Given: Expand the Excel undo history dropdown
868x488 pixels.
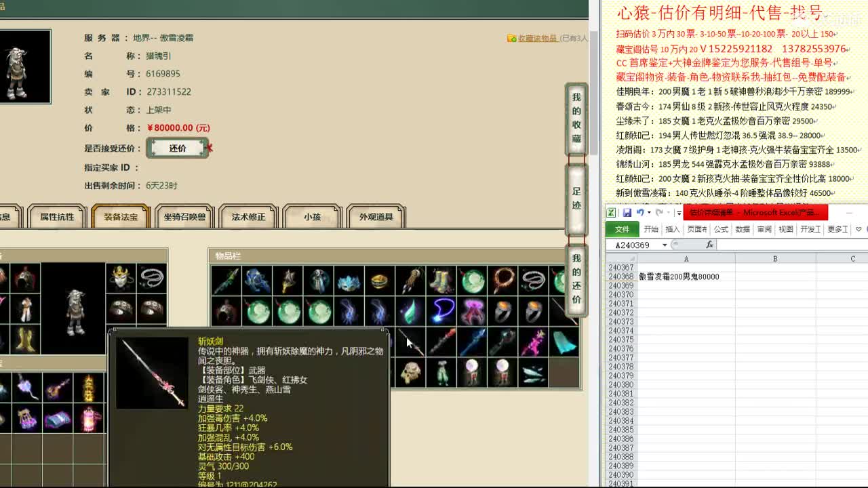Looking at the screenshot, I should pos(648,213).
